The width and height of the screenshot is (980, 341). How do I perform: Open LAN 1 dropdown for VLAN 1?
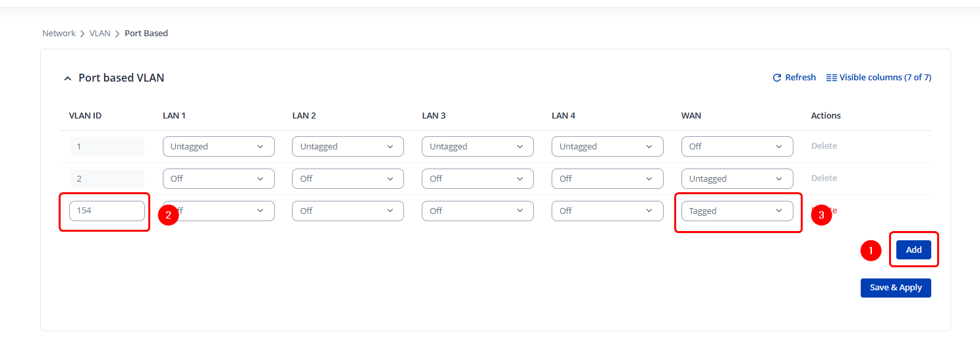(x=218, y=147)
